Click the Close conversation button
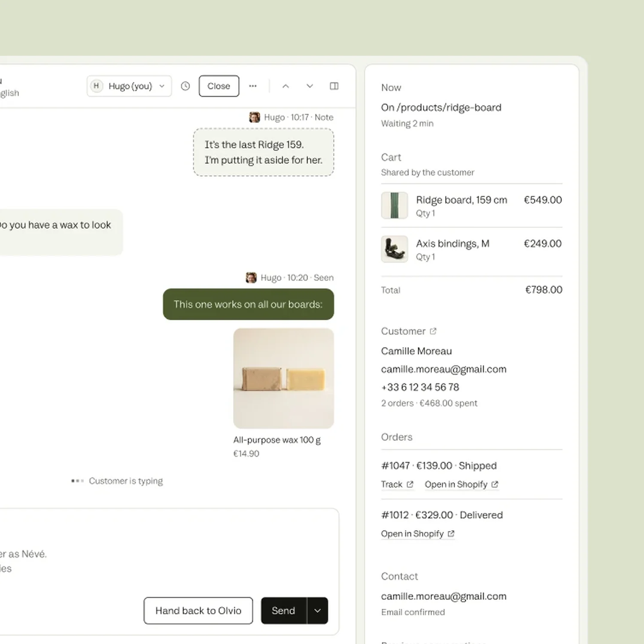Image resolution: width=644 pixels, height=644 pixels. tap(219, 86)
